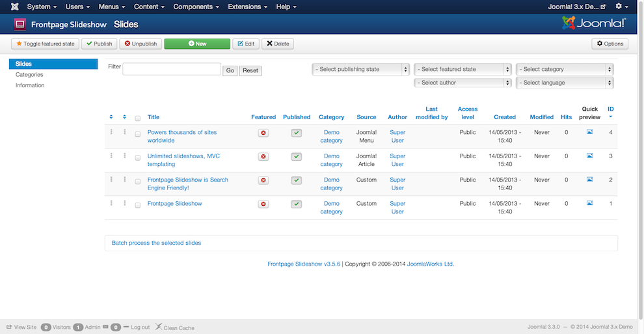Click the page vertical scrollbar
The width and height of the screenshot is (644, 334).
tap(641, 160)
